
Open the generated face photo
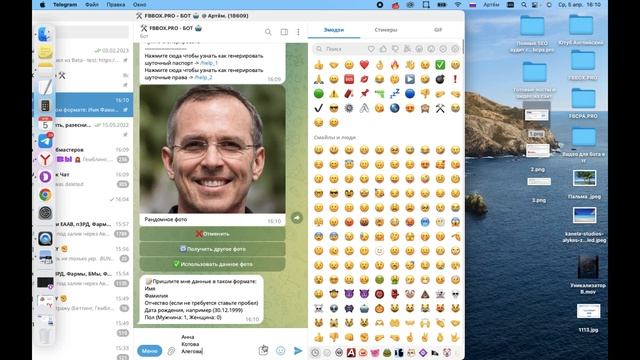point(212,149)
